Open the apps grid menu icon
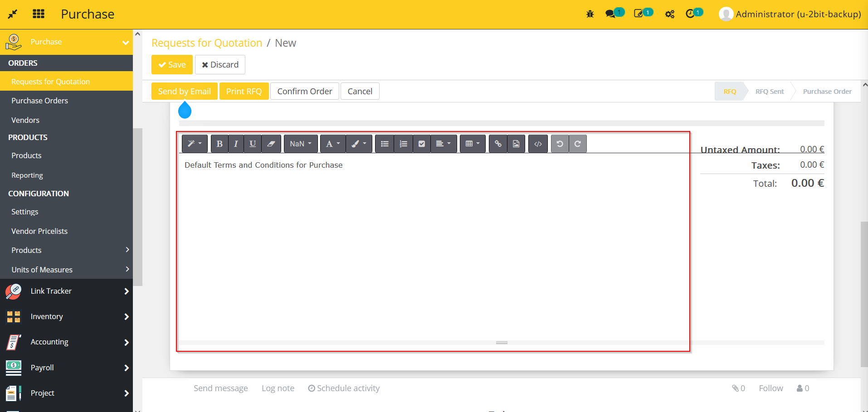Screen dimensions: 868x412 [39, 14]
